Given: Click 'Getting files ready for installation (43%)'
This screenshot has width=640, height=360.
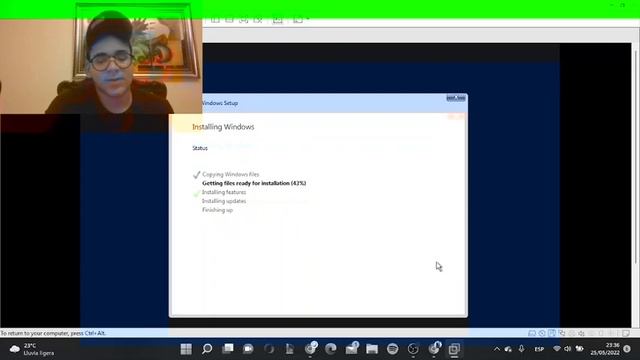Looking at the screenshot, I should (x=254, y=183).
